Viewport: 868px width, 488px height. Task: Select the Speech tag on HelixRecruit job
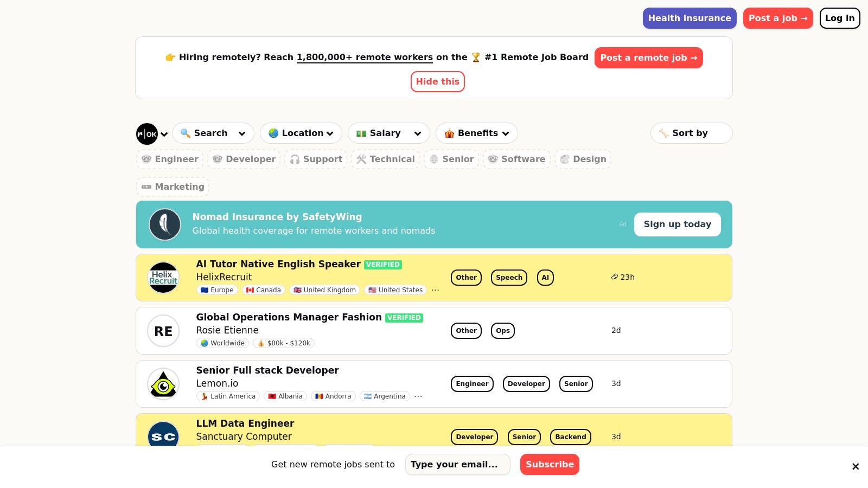pos(509,278)
